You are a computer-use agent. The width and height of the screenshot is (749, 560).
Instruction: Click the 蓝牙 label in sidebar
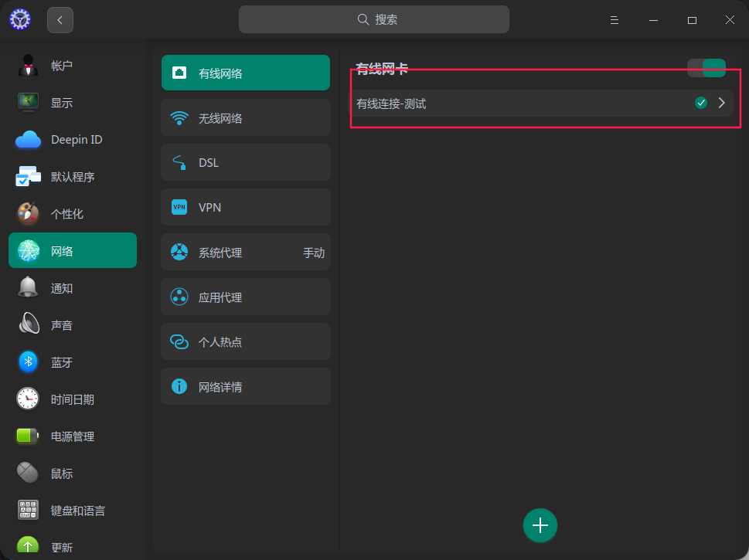point(62,362)
